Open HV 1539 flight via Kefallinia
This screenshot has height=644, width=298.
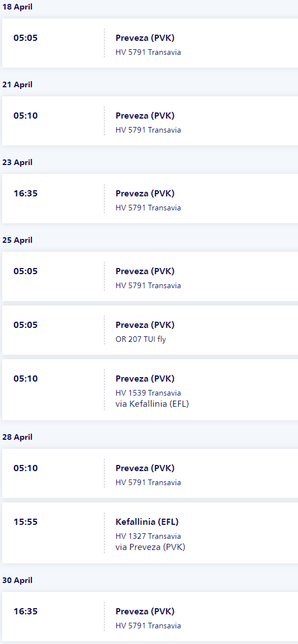[150, 390]
